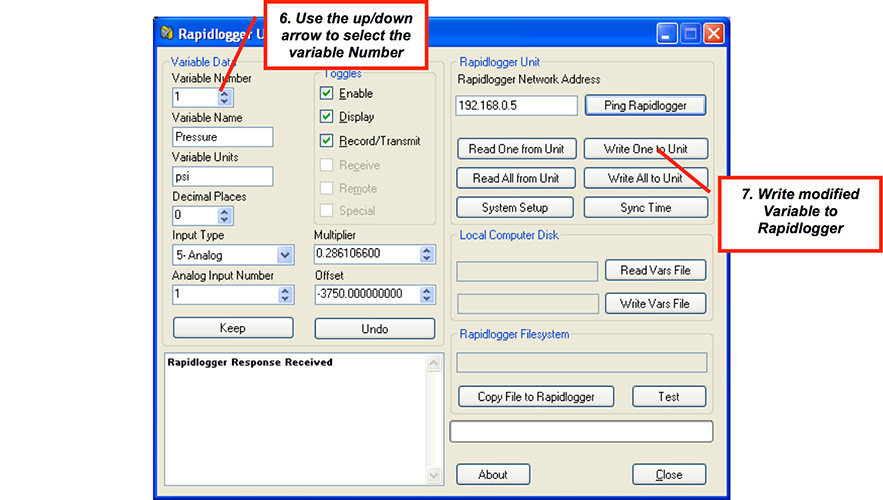Click Write Vars File button
Image resolution: width=883 pixels, height=500 pixels.
point(655,303)
